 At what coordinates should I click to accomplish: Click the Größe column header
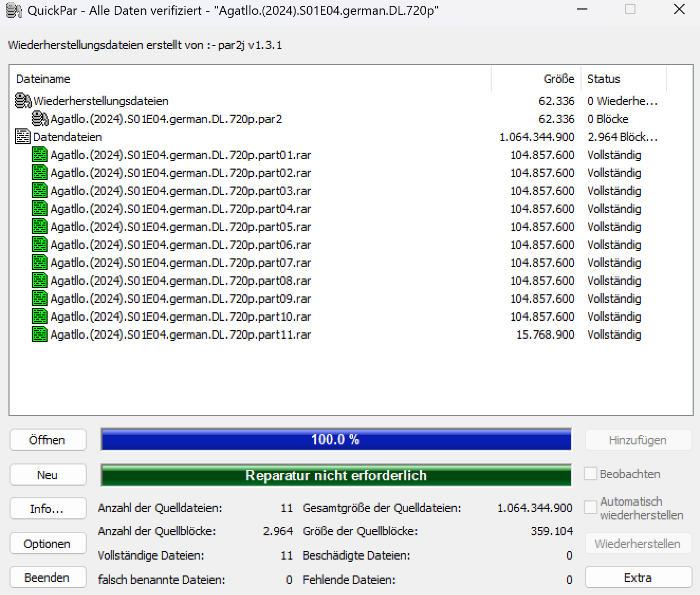[536, 79]
